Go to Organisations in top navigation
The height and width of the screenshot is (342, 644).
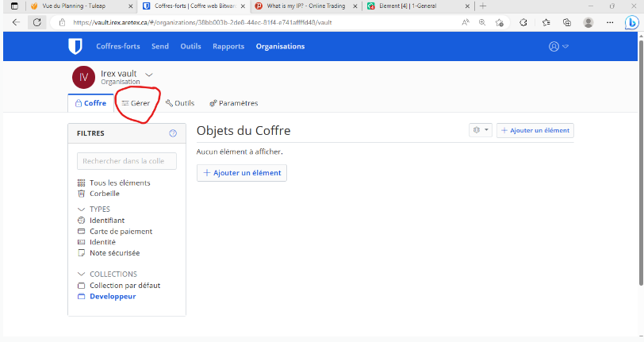coord(280,47)
